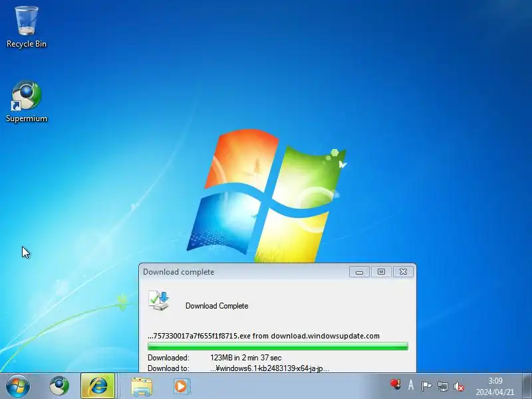Click the 'Download to:' label
The height and width of the screenshot is (399, 532).
[x=169, y=368]
